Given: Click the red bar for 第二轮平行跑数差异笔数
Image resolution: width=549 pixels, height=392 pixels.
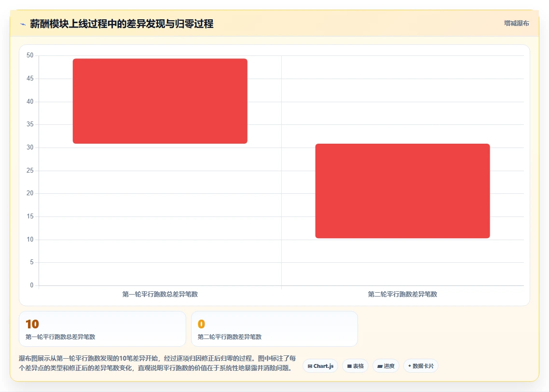Looking at the screenshot, I should [x=403, y=191].
